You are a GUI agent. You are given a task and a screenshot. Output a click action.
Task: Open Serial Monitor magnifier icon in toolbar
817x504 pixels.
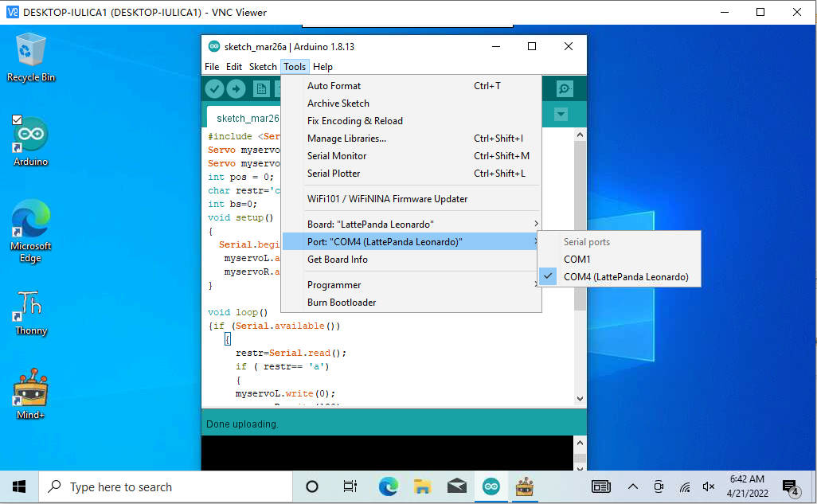pyautogui.click(x=565, y=88)
